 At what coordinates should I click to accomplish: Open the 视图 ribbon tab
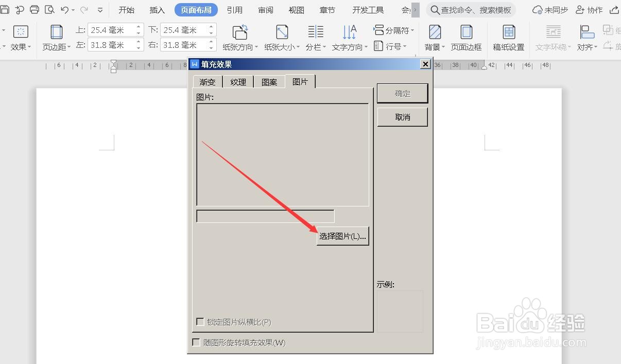pos(297,10)
